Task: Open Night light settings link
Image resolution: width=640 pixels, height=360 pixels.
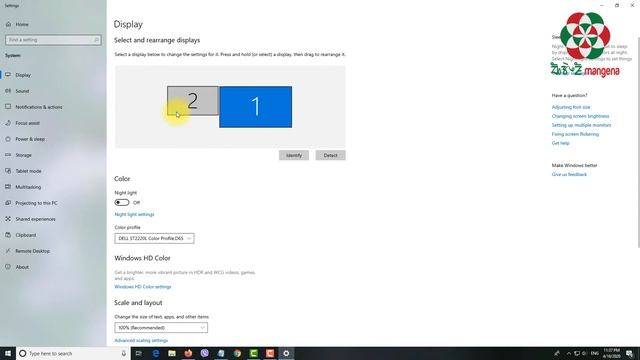Action: point(134,214)
